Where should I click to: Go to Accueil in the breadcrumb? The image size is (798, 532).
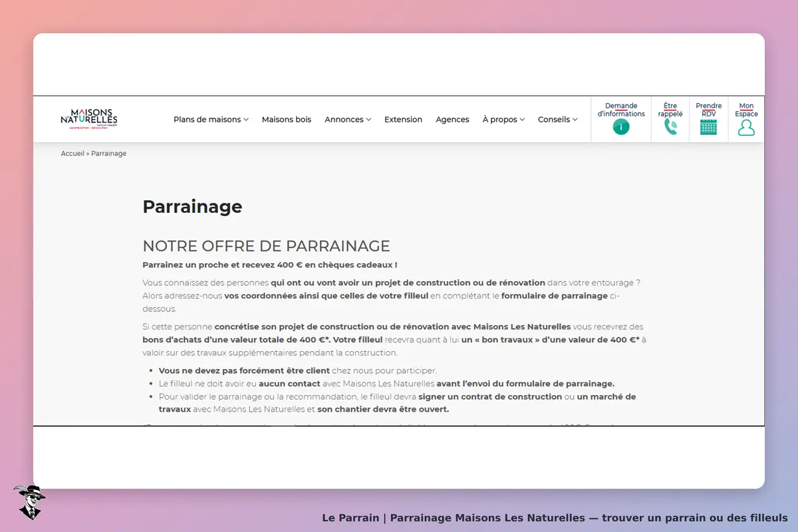(72, 154)
